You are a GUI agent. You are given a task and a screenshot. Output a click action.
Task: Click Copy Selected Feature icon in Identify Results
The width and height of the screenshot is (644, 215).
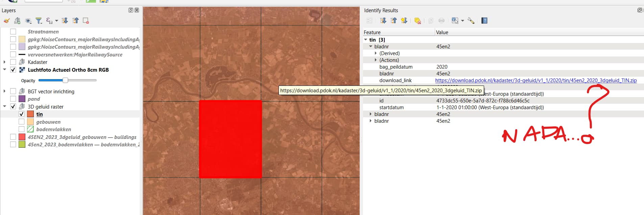coord(431,21)
